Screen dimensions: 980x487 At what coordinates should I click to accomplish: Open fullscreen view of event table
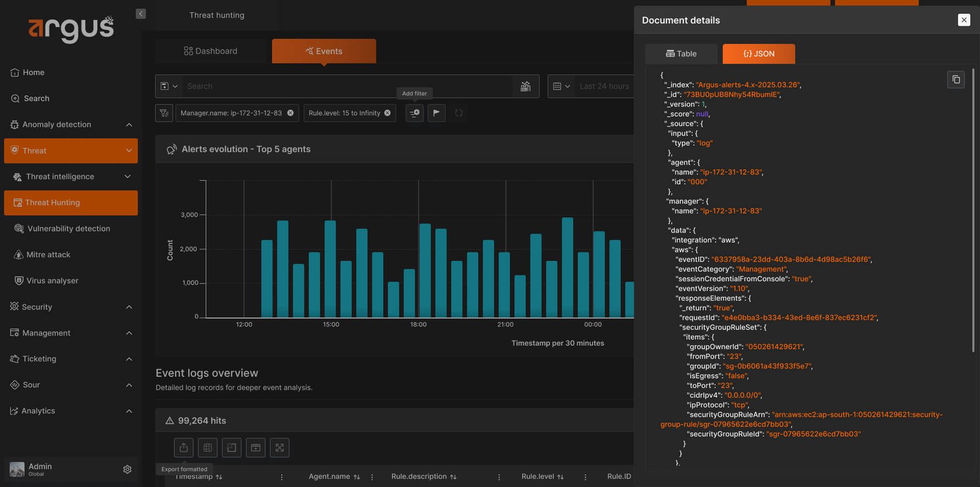[279, 448]
